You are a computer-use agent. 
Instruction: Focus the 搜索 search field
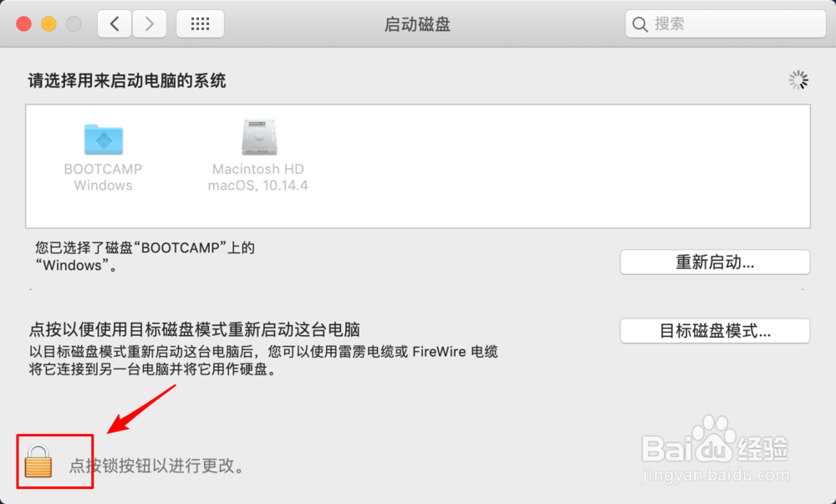click(726, 24)
